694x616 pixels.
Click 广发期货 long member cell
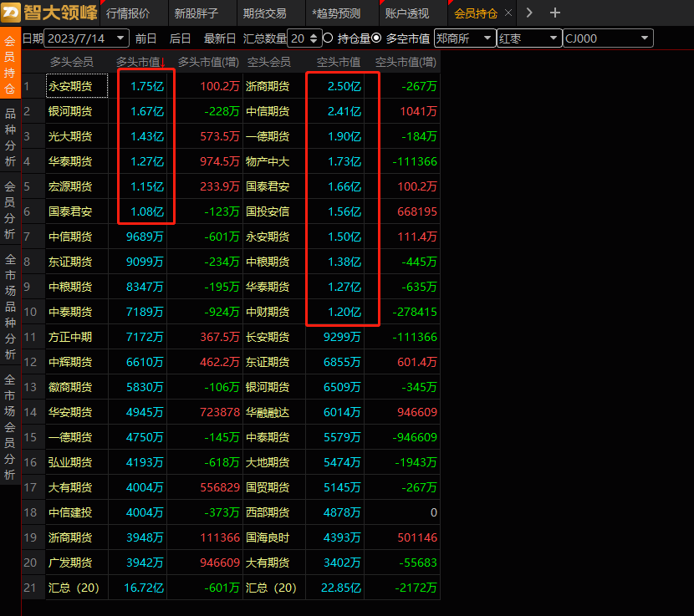[77, 563]
